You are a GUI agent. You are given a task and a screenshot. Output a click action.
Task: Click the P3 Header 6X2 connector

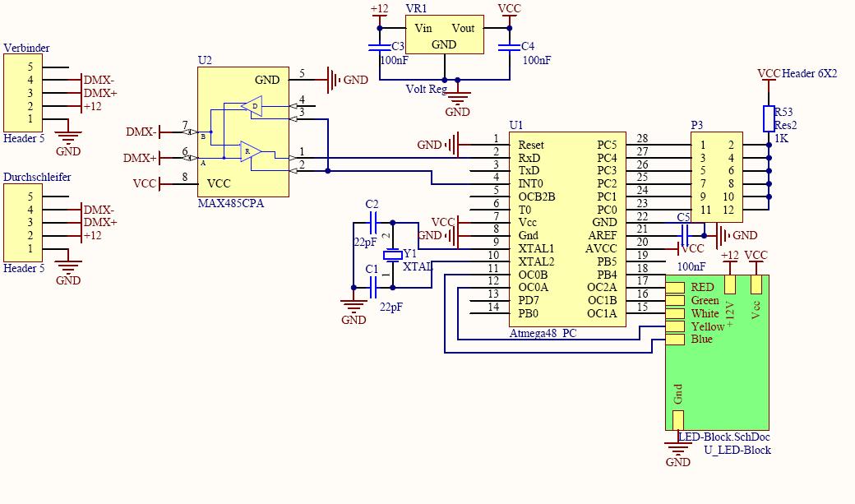(716, 178)
